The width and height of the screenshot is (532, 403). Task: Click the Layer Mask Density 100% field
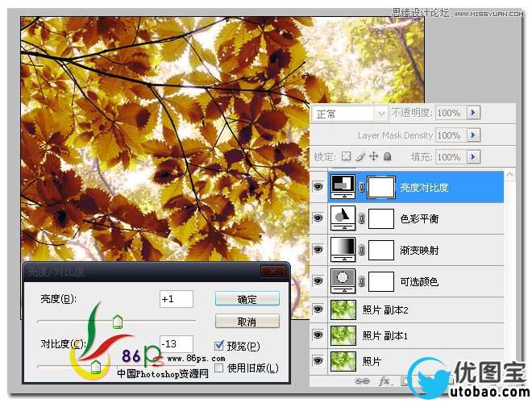pyautogui.click(x=451, y=135)
